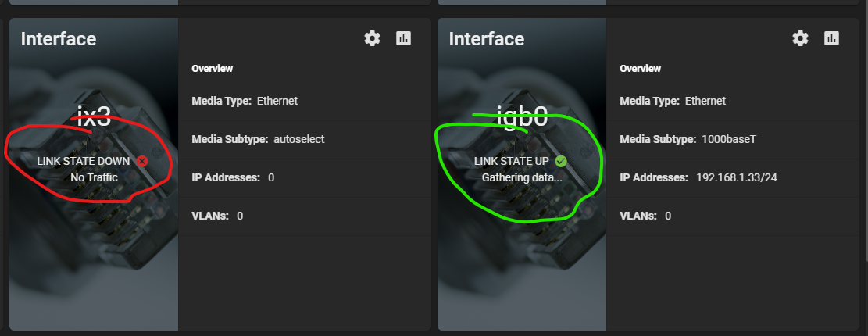Screen dimensions: 868x336
Task: Open reports chart icon on ix3 card
Action: (404, 38)
